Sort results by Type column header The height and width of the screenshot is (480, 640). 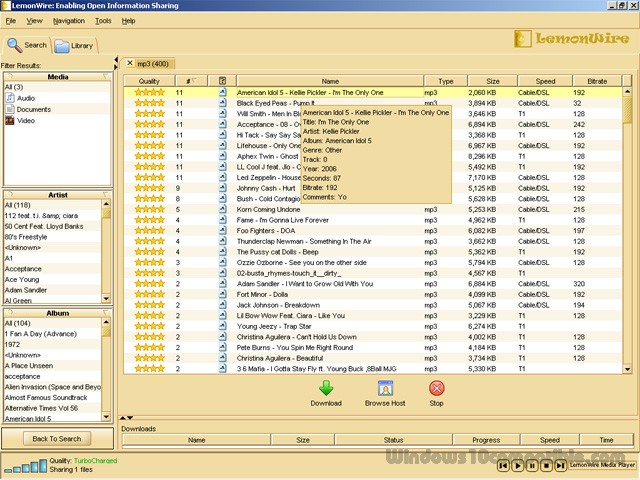point(446,81)
